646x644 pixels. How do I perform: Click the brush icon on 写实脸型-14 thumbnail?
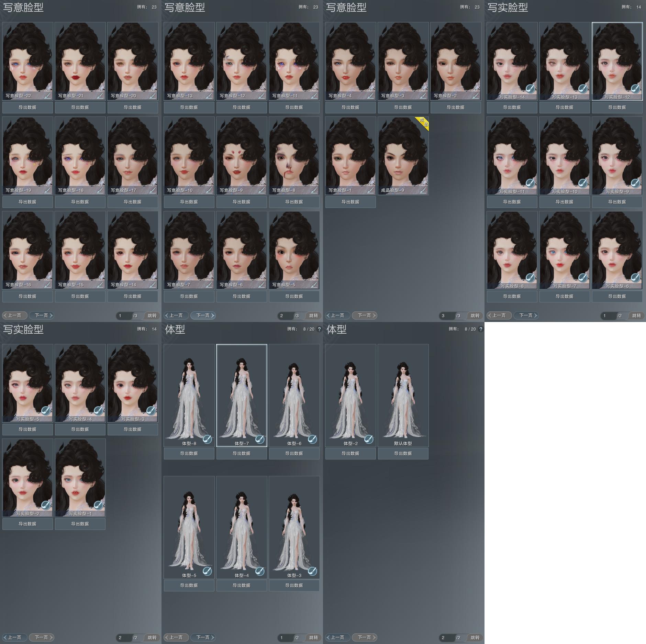pos(530,89)
